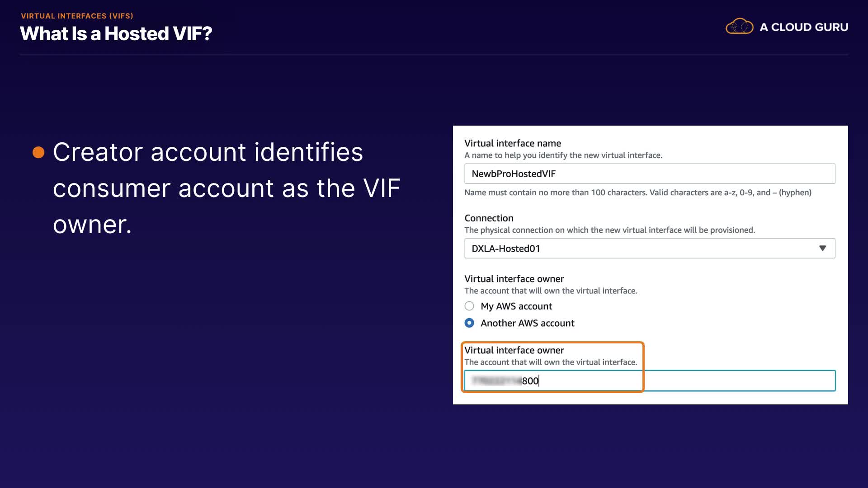868x488 pixels.
Task: Click the "Creator account identifies" bullet text
Action: tap(208, 152)
